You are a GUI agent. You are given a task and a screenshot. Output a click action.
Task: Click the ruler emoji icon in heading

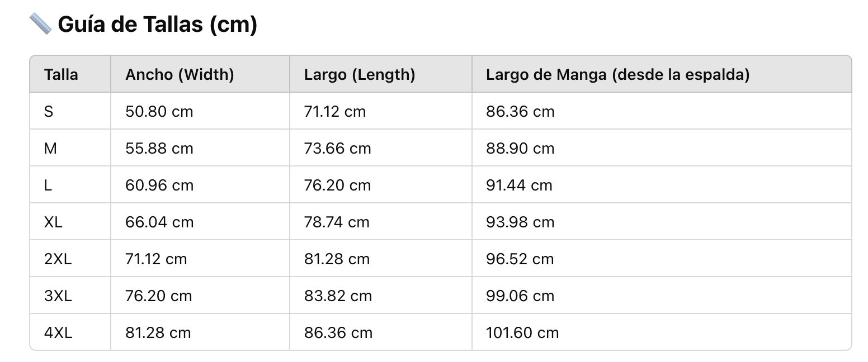click(40, 24)
